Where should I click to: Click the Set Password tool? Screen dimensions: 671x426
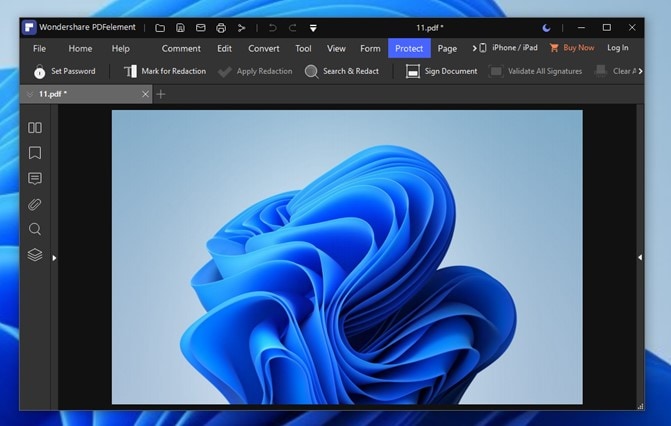coord(65,71)
